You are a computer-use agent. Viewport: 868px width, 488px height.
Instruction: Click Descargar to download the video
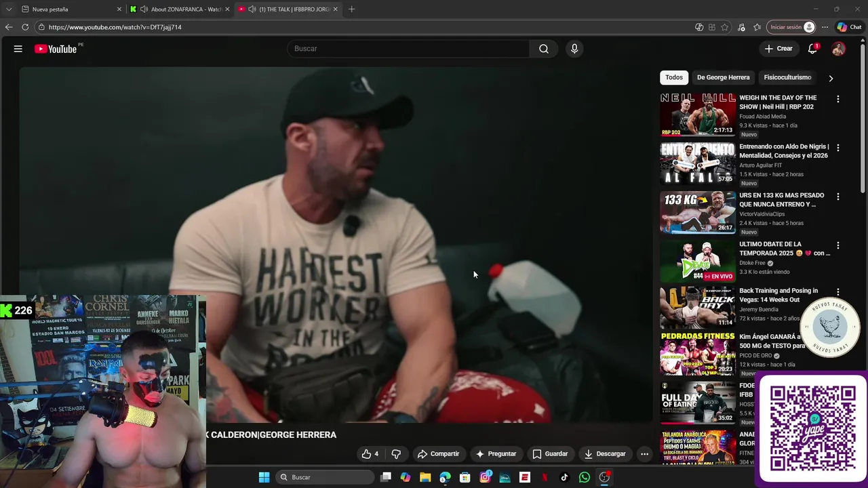[605, 454]
